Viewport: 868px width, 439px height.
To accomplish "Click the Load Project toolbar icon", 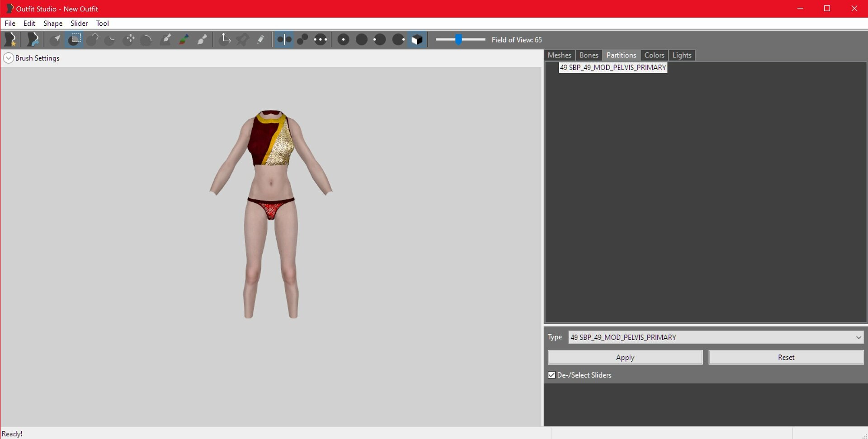I will [33, 40].
